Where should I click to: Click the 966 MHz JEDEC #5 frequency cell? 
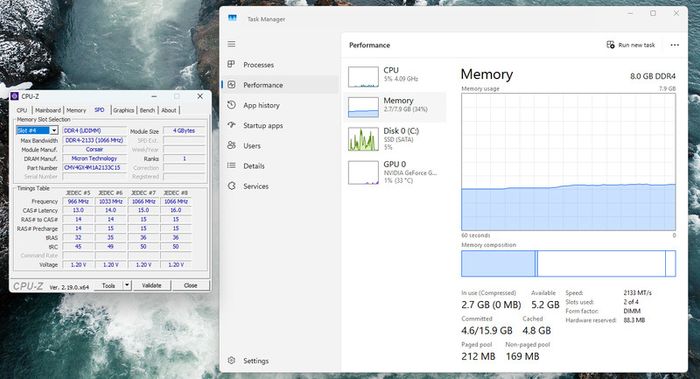point(78,202)
